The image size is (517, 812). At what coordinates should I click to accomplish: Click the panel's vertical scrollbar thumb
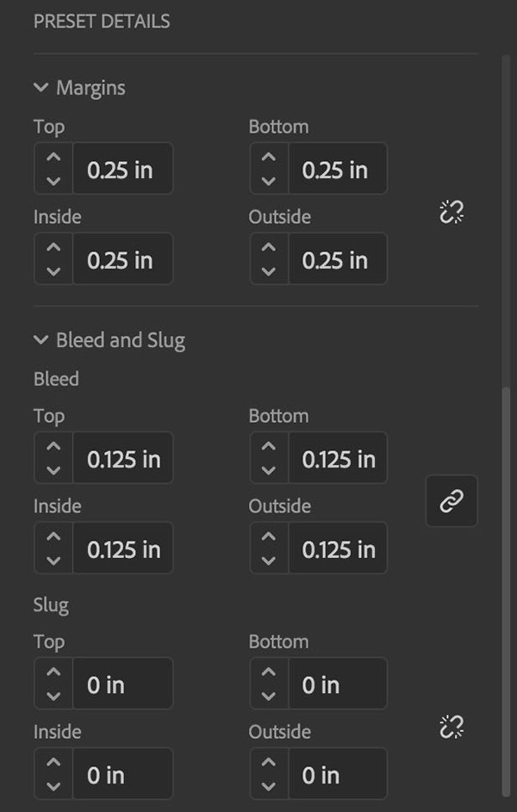point(506,592)
